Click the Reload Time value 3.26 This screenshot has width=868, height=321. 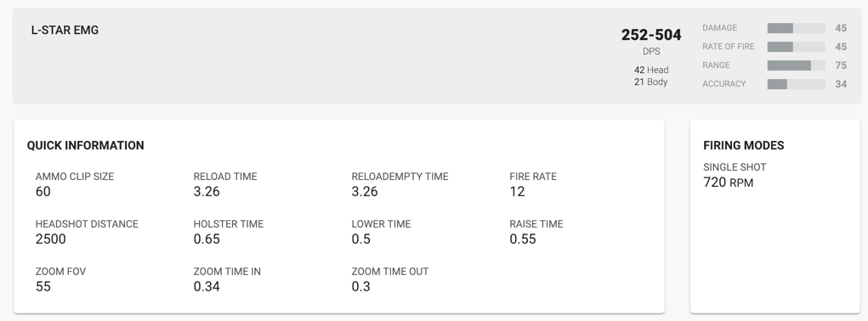207,192
